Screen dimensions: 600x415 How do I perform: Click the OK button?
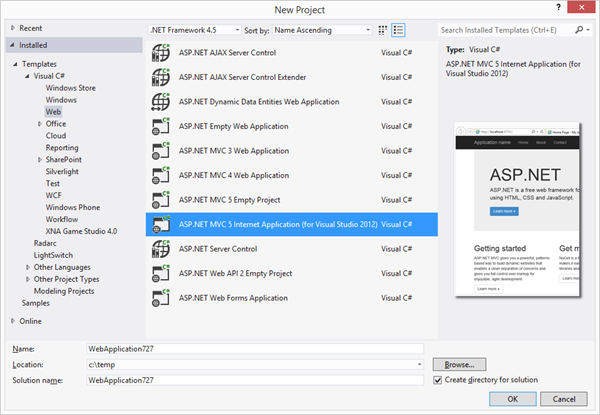coord(513,399)
